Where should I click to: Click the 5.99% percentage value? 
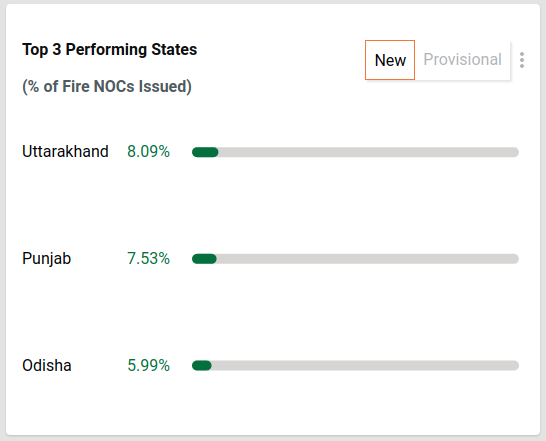pos(148,365)
